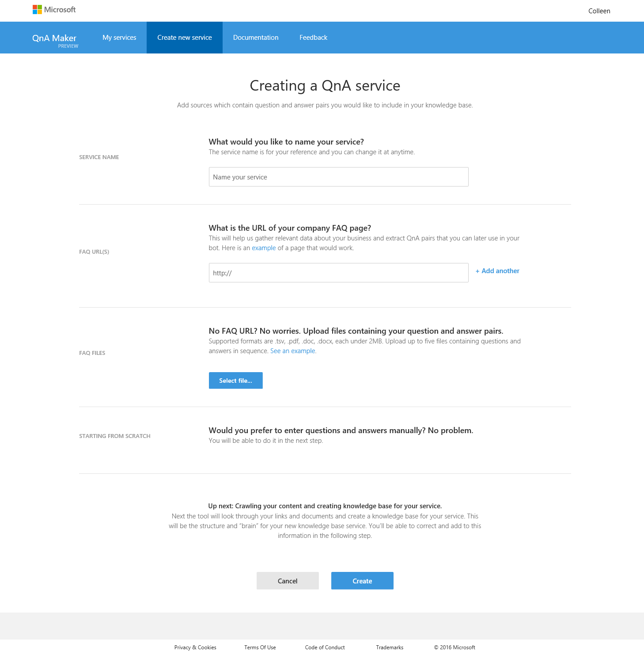Go to QnA Maker home
Viewport: 644px width, 655px height.
[x=55, y=40]
